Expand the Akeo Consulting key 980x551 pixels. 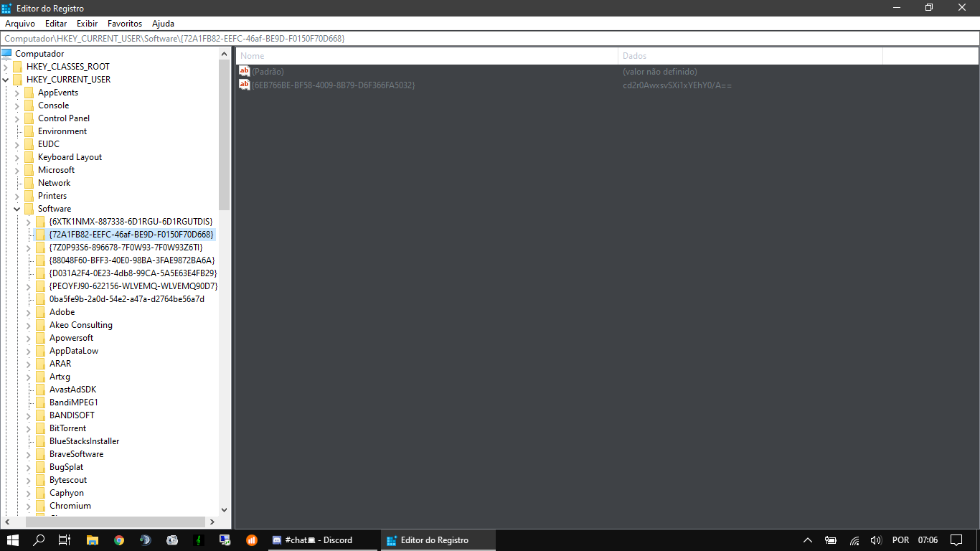[29, 325]
